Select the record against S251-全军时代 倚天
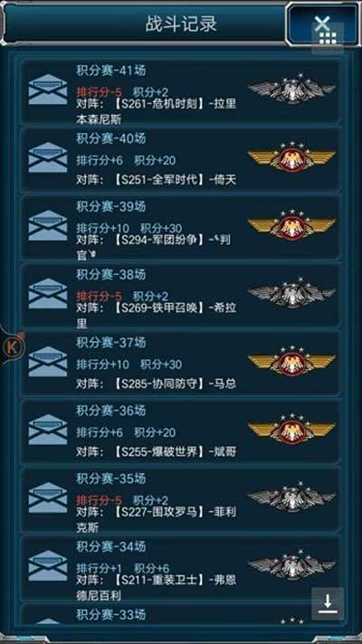Screen dimensions: 362x644 [x=181, y=159]
